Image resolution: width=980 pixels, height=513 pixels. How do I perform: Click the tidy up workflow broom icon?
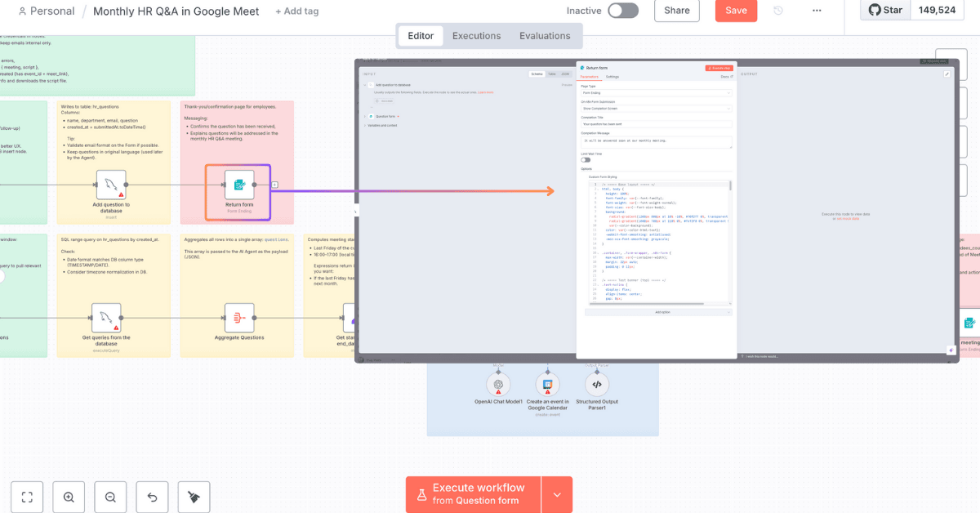click(194, 497)
